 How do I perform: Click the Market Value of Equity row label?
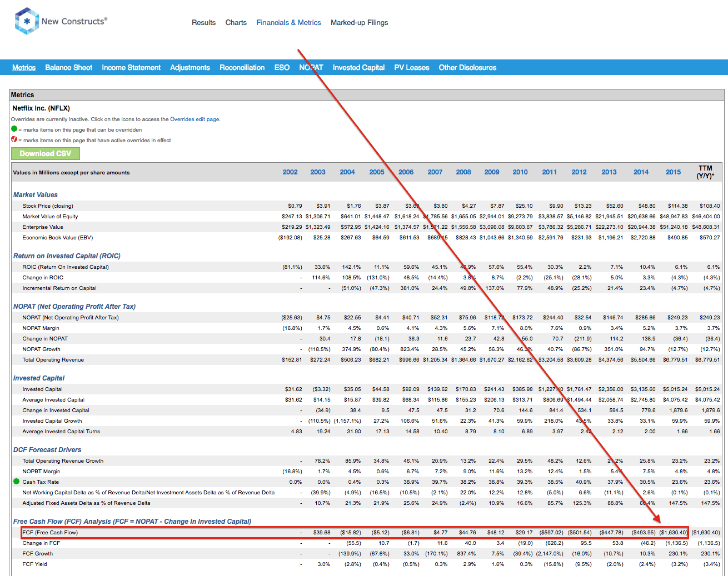click(x=50, y=217)
